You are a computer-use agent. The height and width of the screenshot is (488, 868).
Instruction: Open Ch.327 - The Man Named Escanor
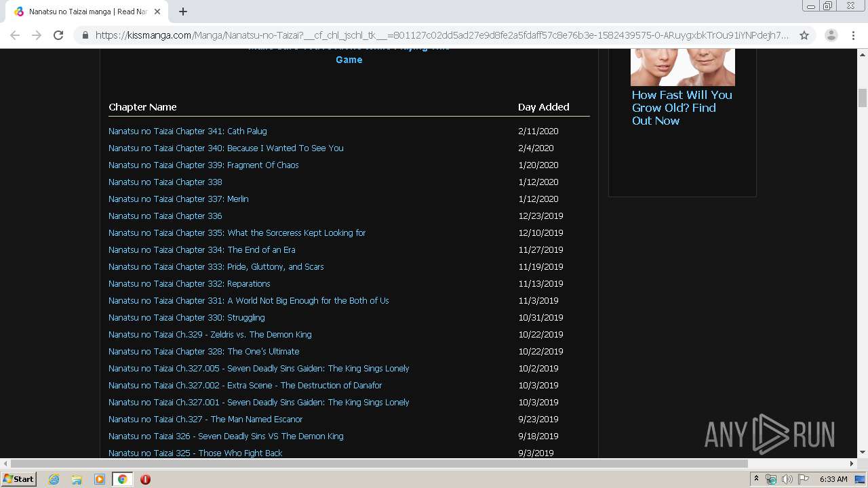pos(205,420)
